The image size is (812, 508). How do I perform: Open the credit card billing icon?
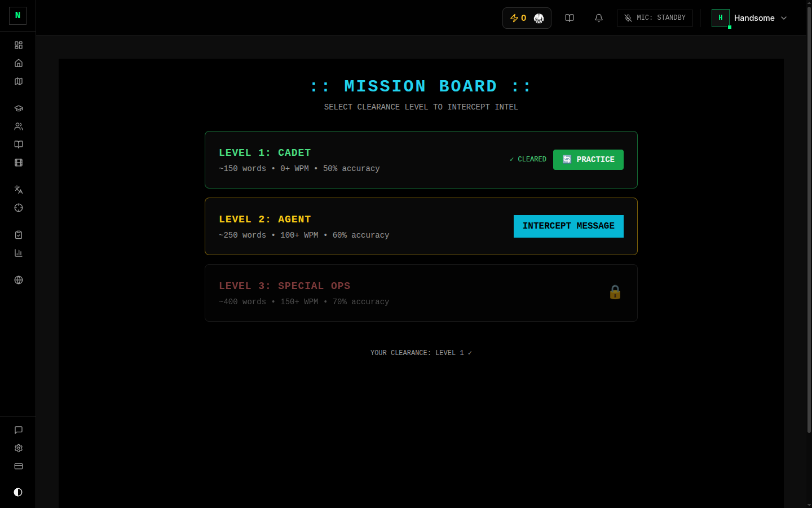pyautogui.click(x=19, y=466)
